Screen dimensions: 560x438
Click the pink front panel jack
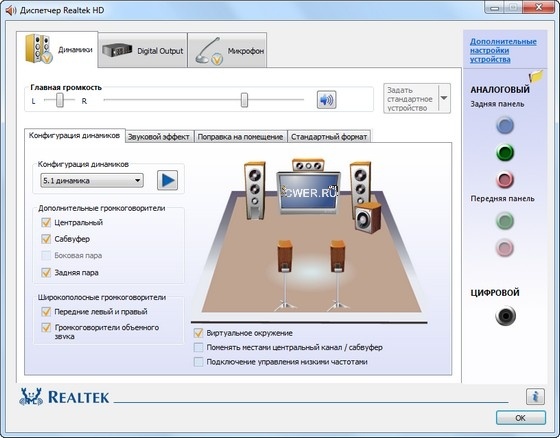click(505, 248)
